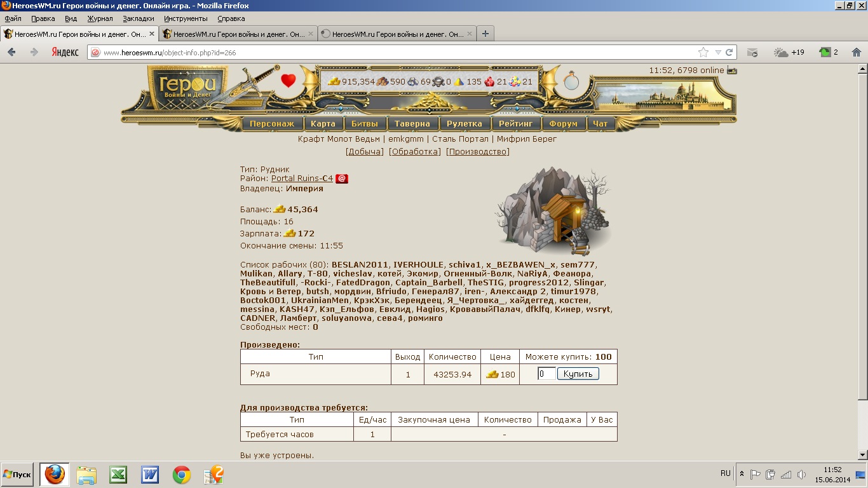Bookmark this page with the star icon

(703, 52)
